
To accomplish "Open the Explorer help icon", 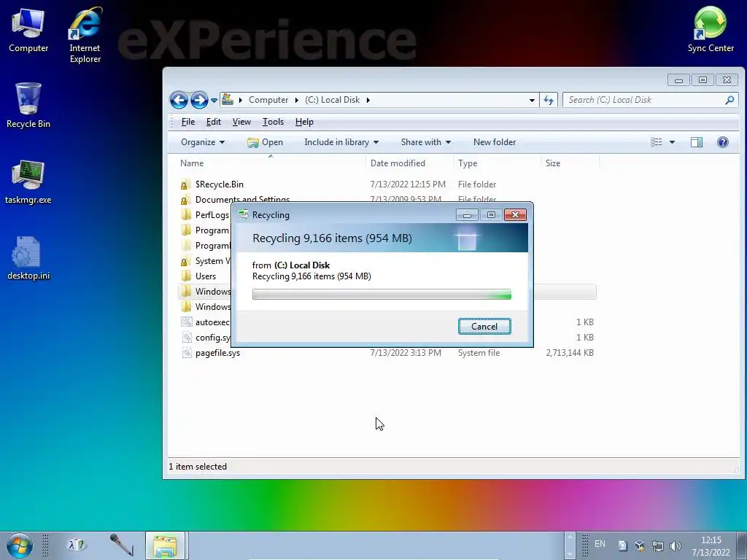I will point(723,142).
